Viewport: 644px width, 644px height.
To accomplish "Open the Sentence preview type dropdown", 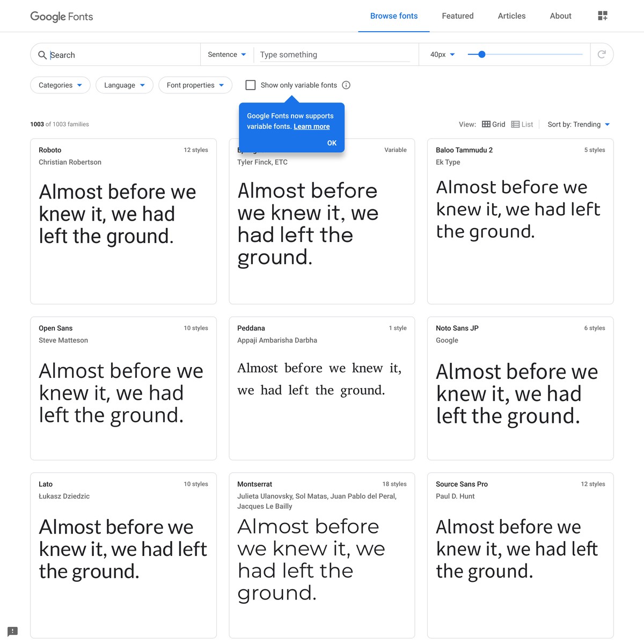I will tap(227, 55).
